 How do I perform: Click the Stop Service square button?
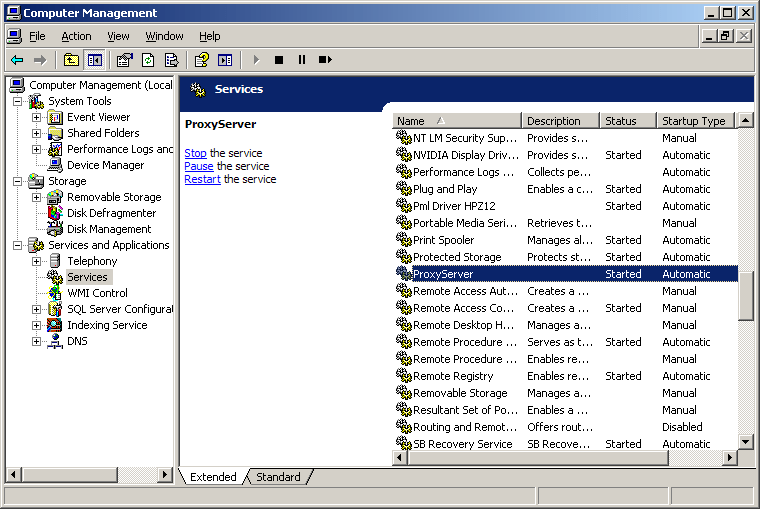pyautogui.click(x=279, y=60)
